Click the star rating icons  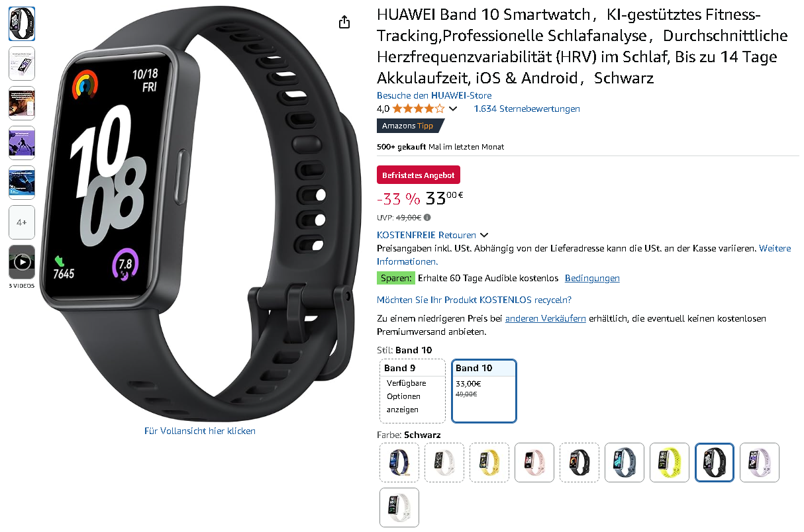point(419,109)
